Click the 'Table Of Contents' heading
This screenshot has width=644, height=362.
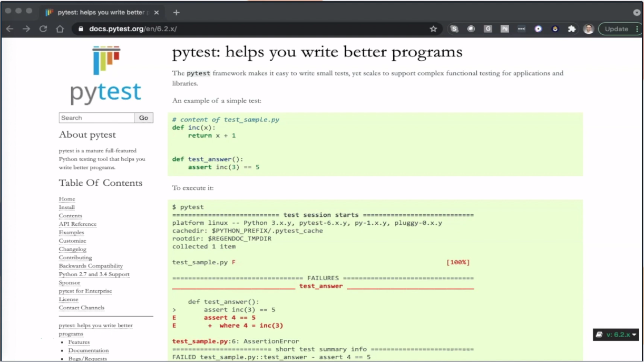[101, 183]
